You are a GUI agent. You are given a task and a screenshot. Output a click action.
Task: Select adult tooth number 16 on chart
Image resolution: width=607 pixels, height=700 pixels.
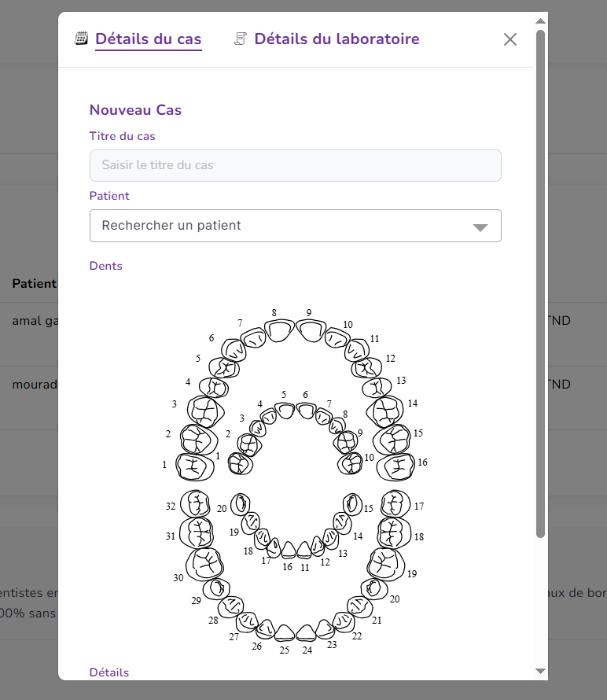396,466
